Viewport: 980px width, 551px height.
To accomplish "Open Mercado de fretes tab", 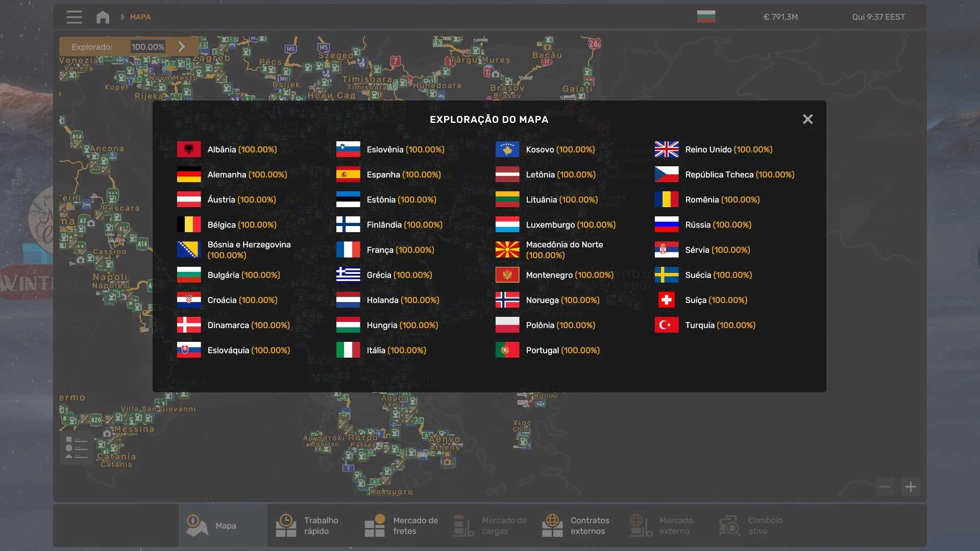I will [401, 525].
